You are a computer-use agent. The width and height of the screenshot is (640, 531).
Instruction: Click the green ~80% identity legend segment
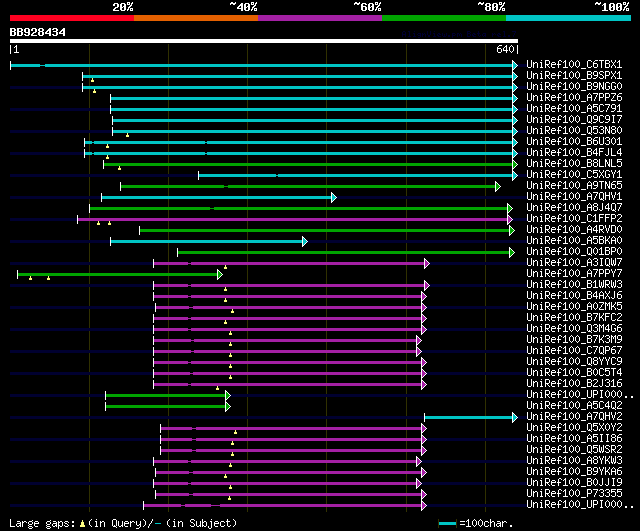tap(444, 18)
